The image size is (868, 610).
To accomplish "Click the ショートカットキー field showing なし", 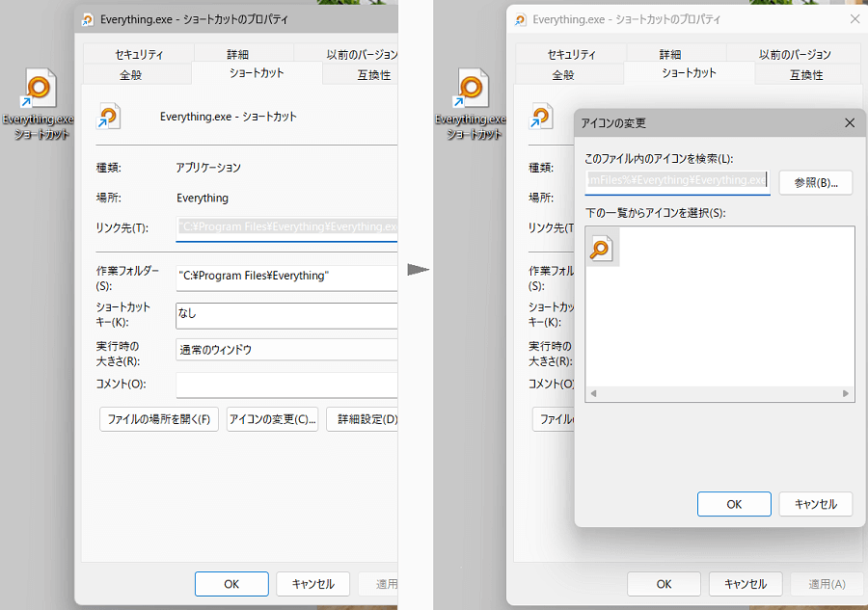I will coord(286,315).
